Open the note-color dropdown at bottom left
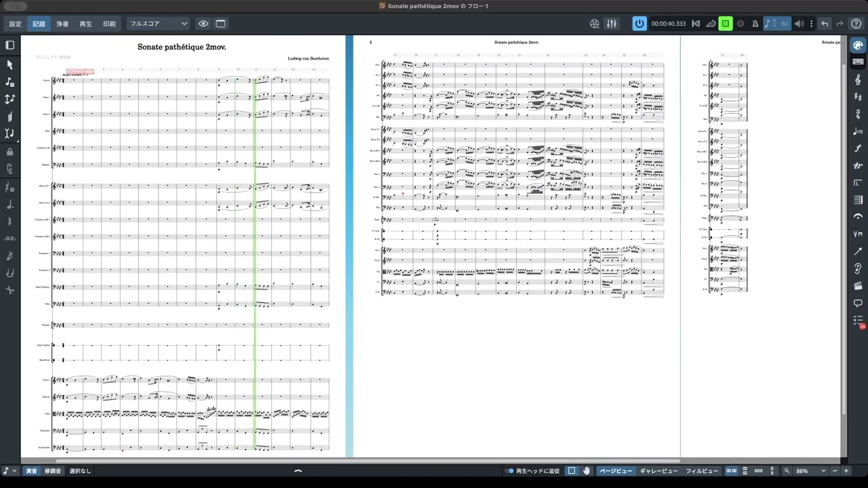Screen dimensions: 868x488 [9, 470]
